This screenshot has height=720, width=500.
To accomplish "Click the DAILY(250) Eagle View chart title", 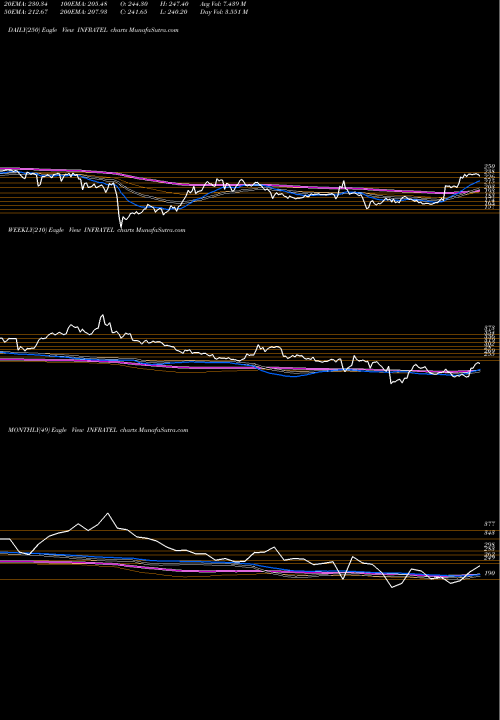I will click(93, 30).
